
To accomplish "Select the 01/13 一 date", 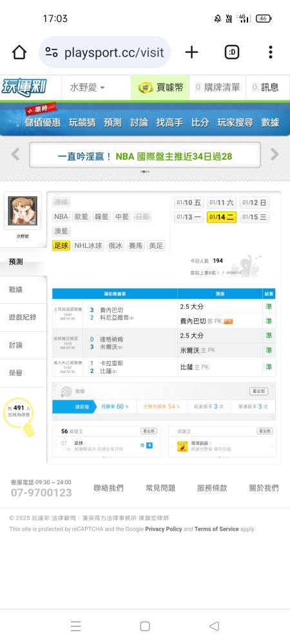I will coord(189,217).
